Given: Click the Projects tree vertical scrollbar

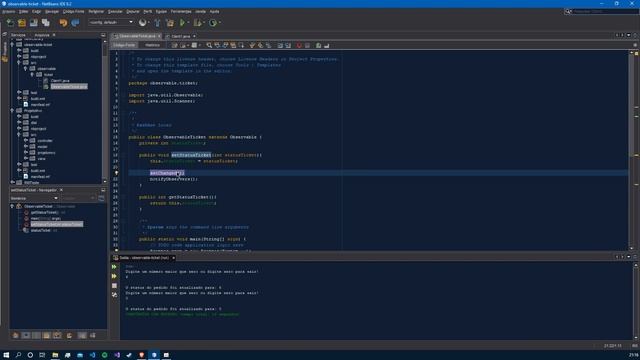Looking at the screenshot, I should 105,111.
